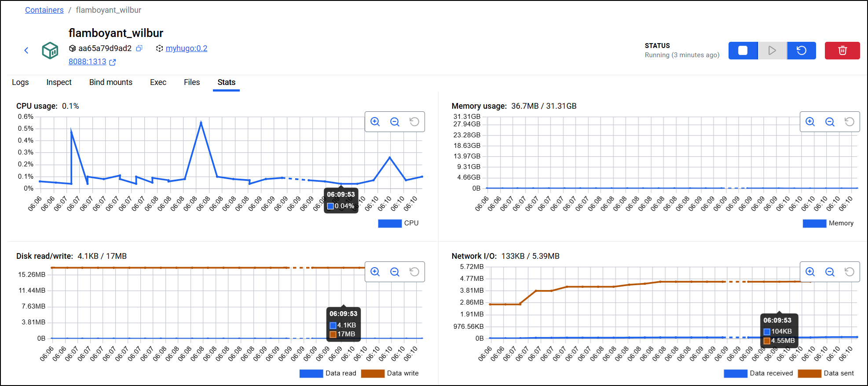Open the Exec tab
The image size is (868, 386).
(158, 82)
